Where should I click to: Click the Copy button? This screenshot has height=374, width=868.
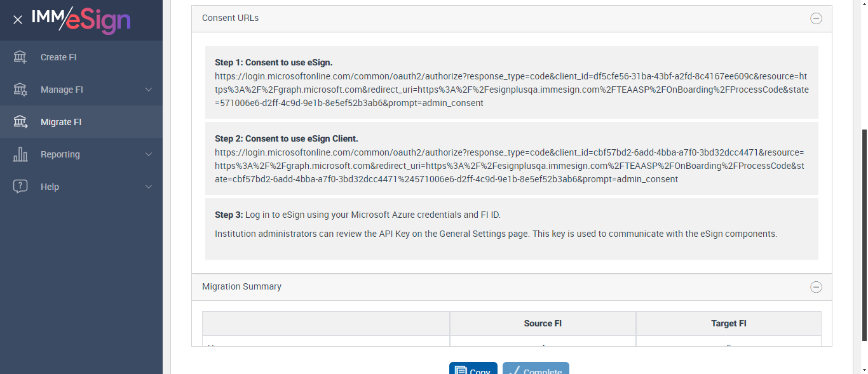(473, 368)
